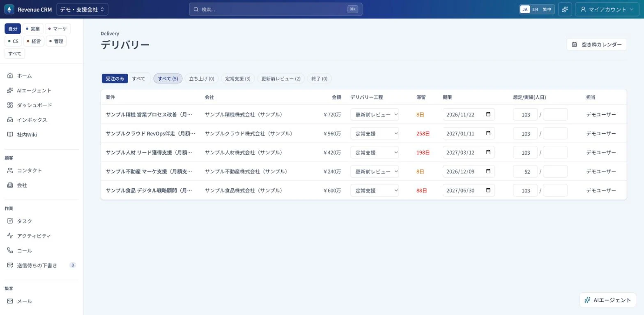Switch language to 繁中
The image size is (644, 315).
pos(547,9)
